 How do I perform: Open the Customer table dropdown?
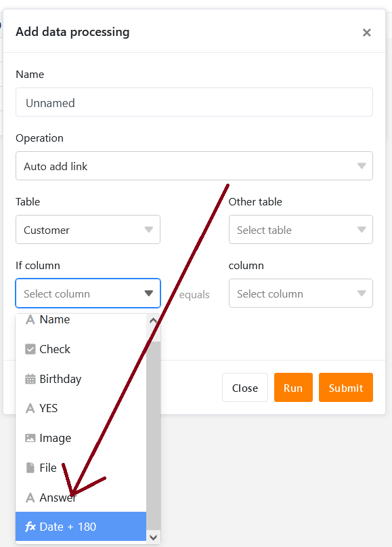click(x=88, y=230)
